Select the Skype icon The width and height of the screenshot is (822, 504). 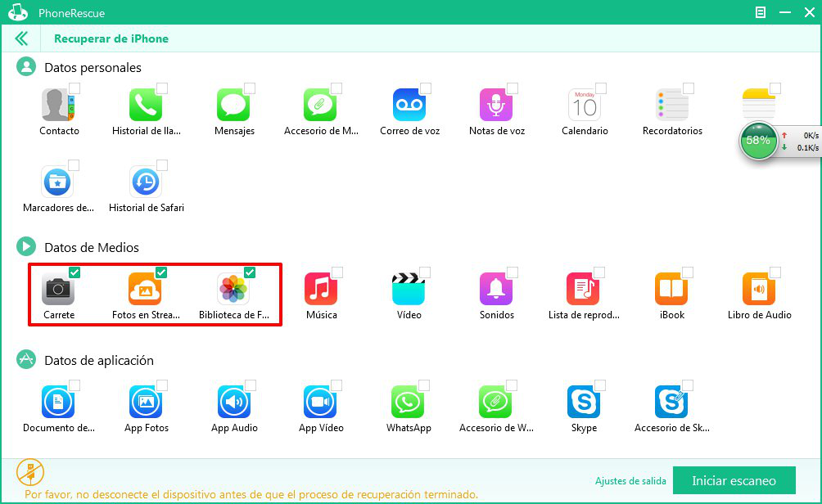(x=584, y=402)
